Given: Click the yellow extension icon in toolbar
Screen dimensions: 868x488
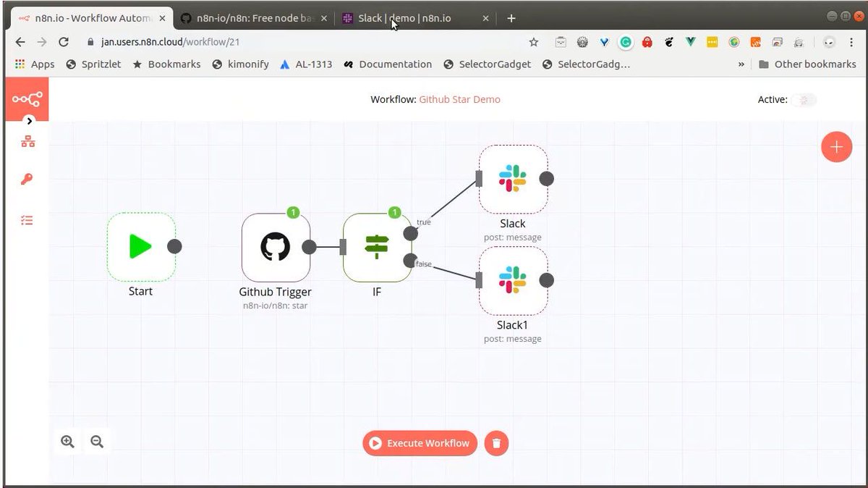Looking at the screenshot, I should (712, 42).
